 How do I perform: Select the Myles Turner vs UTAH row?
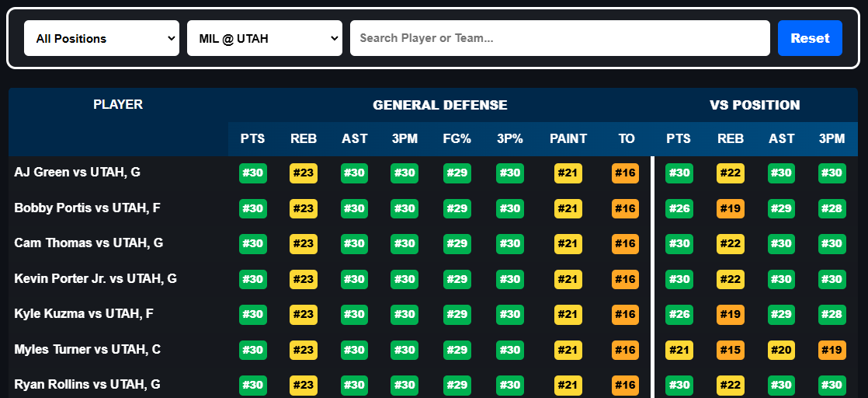coord(433,350)
